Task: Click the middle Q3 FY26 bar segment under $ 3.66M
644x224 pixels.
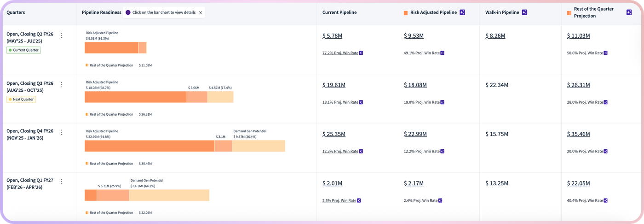Action: click(x=197, y=97)
